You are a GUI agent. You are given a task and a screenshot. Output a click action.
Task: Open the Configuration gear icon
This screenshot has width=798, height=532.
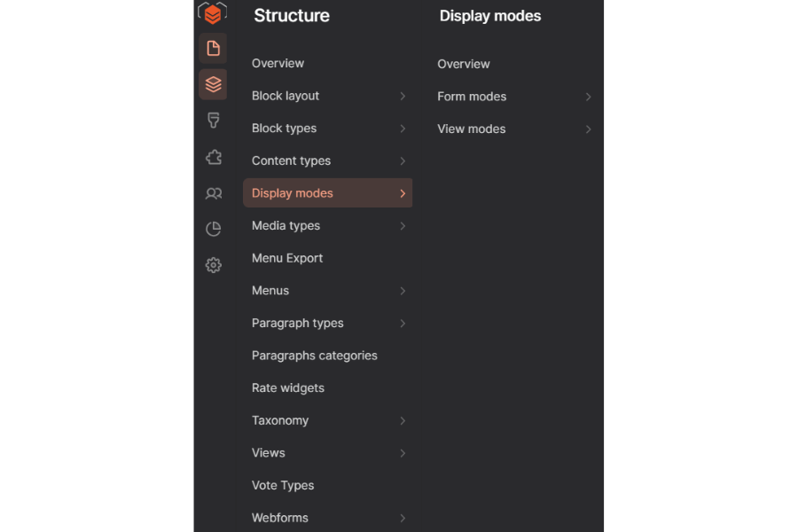(x=213, y=265)
